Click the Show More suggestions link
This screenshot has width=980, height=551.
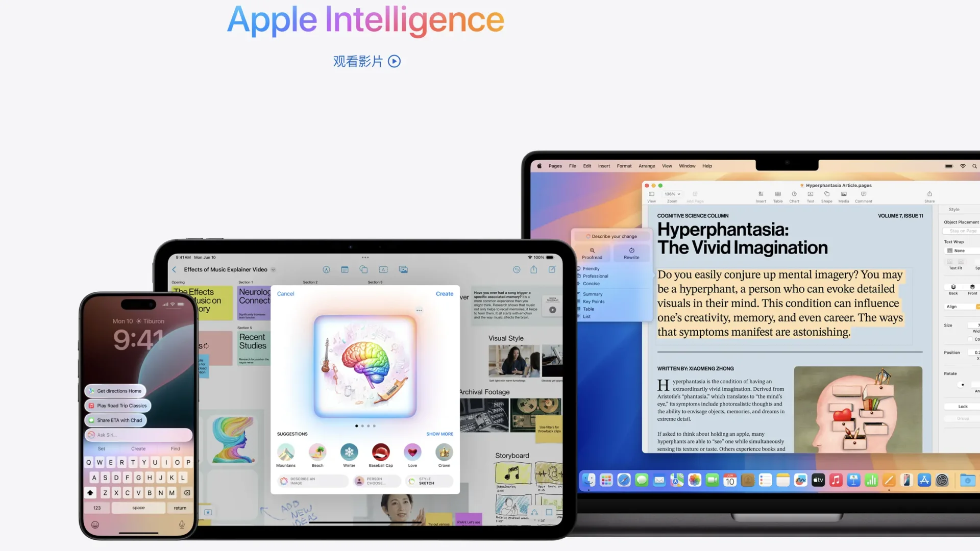tap(439, 433)
